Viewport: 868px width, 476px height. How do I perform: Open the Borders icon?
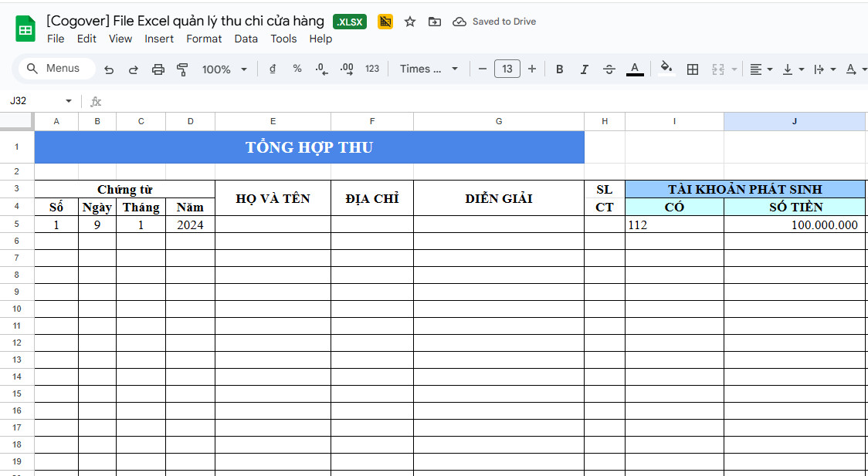[693, 69]
